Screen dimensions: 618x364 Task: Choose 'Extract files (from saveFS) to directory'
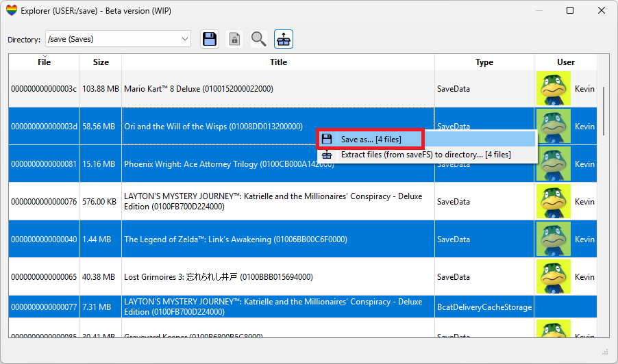[x=425, y=155]
